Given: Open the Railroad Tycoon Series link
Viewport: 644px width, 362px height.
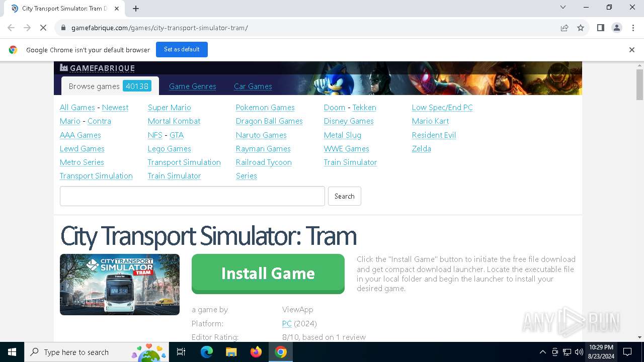Looking at the screenshot, I should (264, 169).
